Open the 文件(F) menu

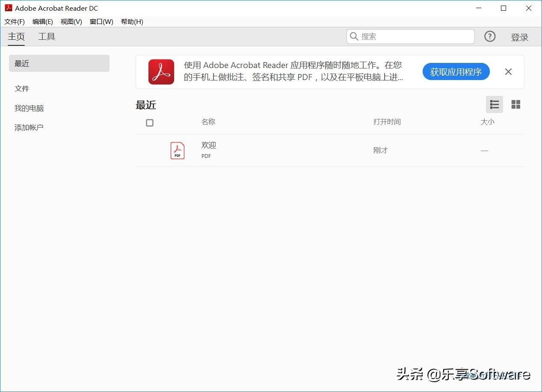15,22
